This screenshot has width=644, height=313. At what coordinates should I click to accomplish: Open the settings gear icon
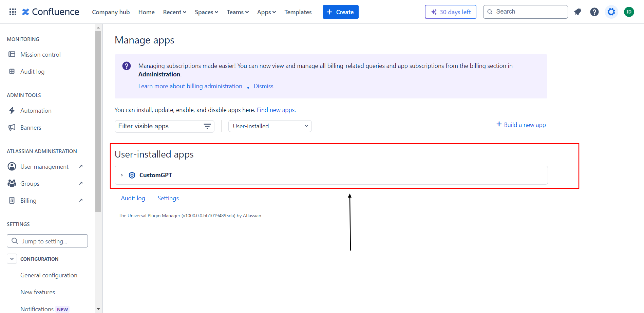611,12
